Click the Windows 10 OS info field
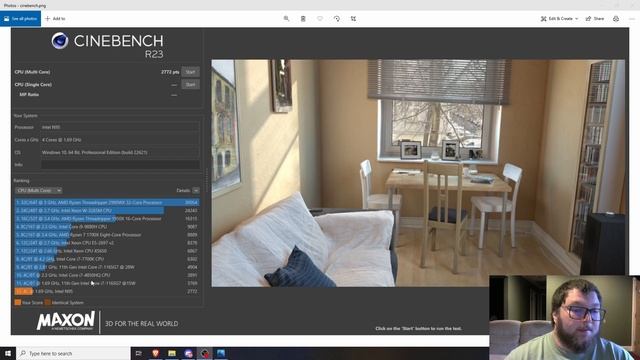Image resolution: width=640 pixels, height=360 pixels. pos(120,152)
